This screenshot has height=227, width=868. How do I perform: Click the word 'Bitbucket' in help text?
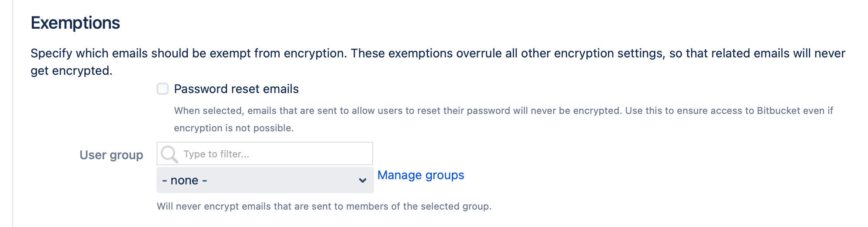pos(778,111)
